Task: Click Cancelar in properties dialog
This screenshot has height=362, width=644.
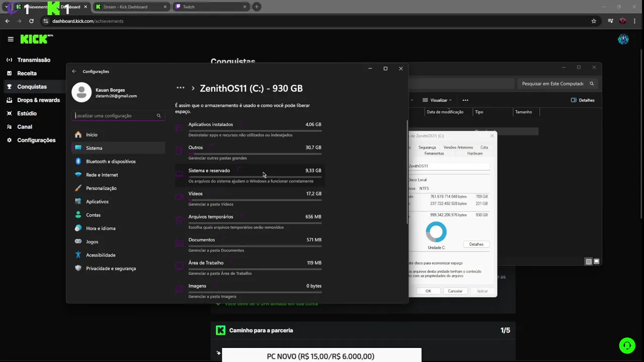Action: click(x=455, y=291)
